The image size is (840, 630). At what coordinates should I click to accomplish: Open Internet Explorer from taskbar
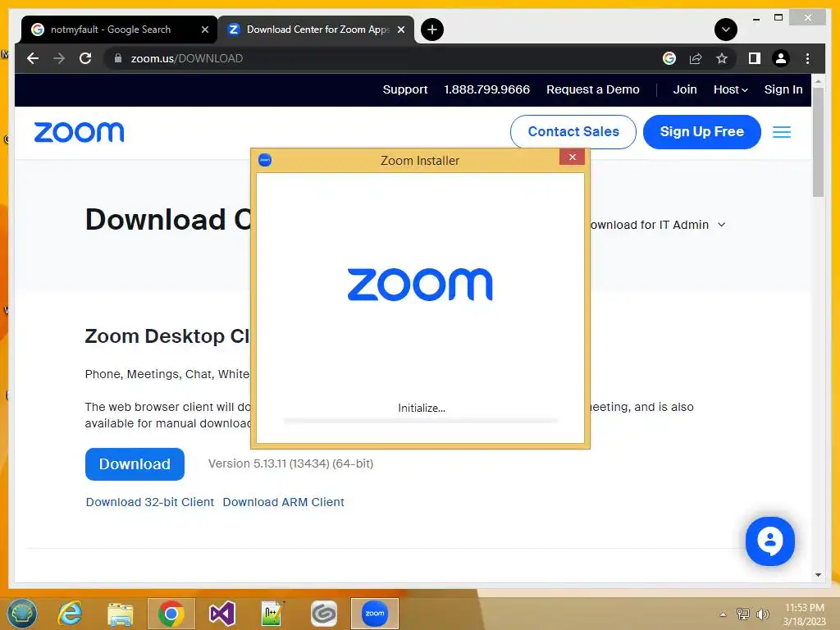[71, 614]
